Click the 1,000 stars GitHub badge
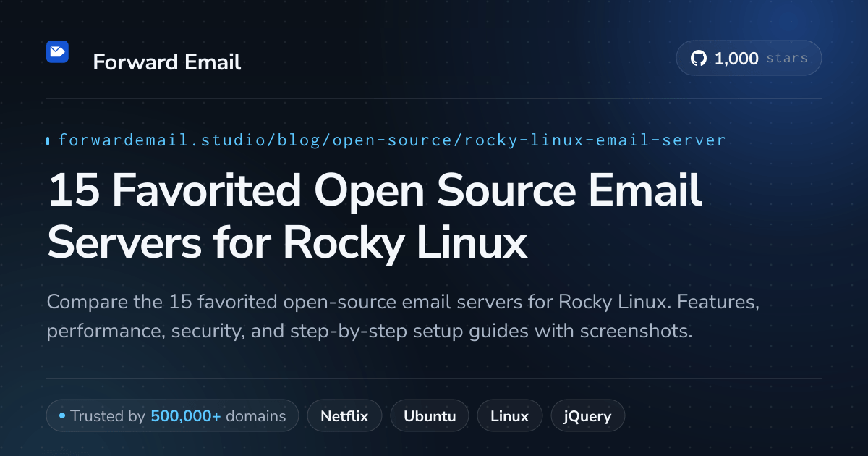 pyautogui.click(x=749, y=59)
